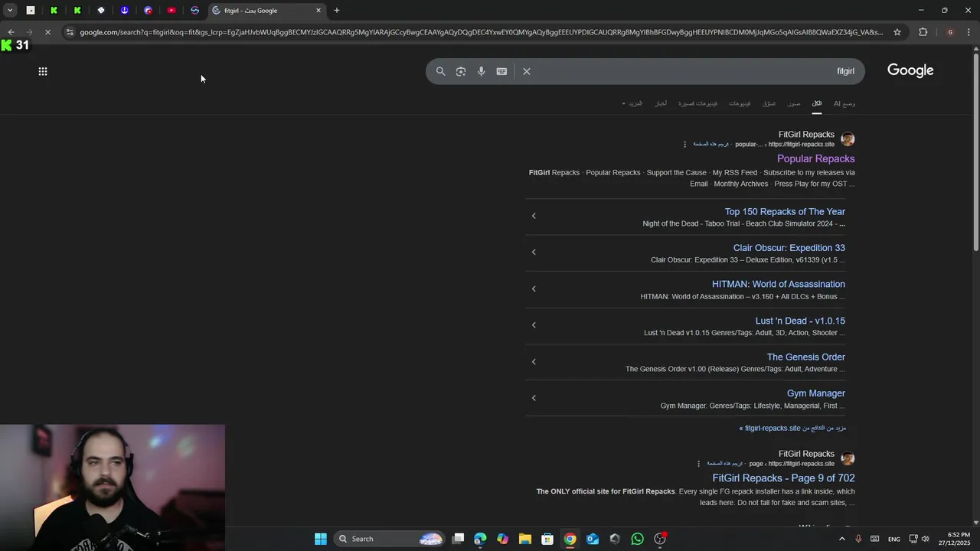This screenshot has width=980, height=551.
Task: Click the ENG language indicator
Action: tap(894, 540)
